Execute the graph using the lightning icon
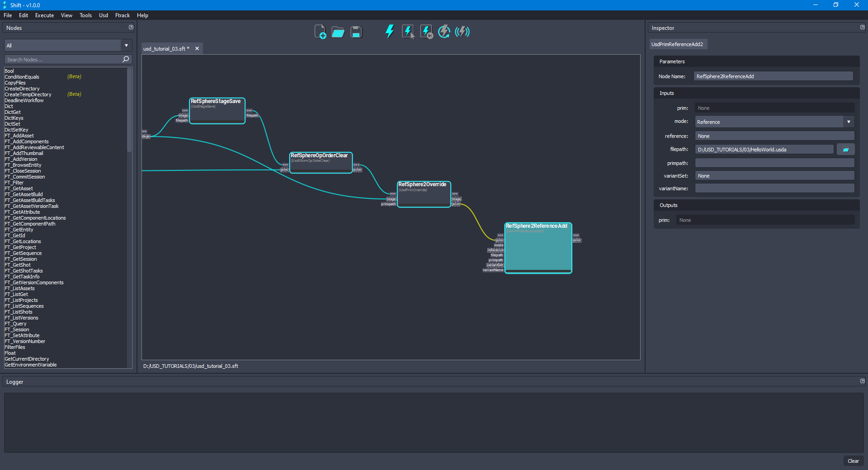 (x=389, y=31)
